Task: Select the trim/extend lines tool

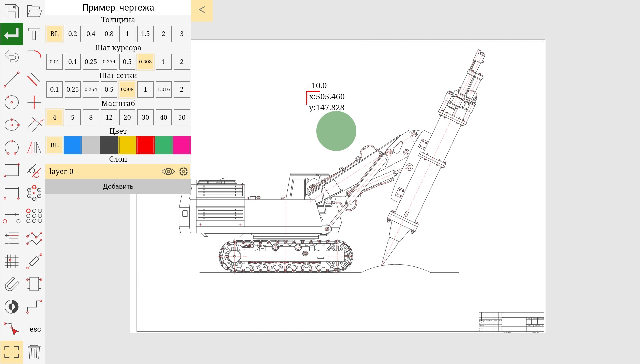Action: click(x=35, y=125)
